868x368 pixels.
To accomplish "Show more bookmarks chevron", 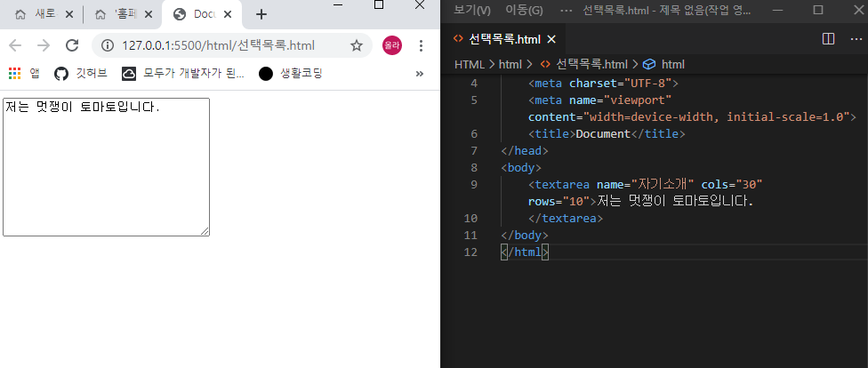I will [x=420, y=73].
